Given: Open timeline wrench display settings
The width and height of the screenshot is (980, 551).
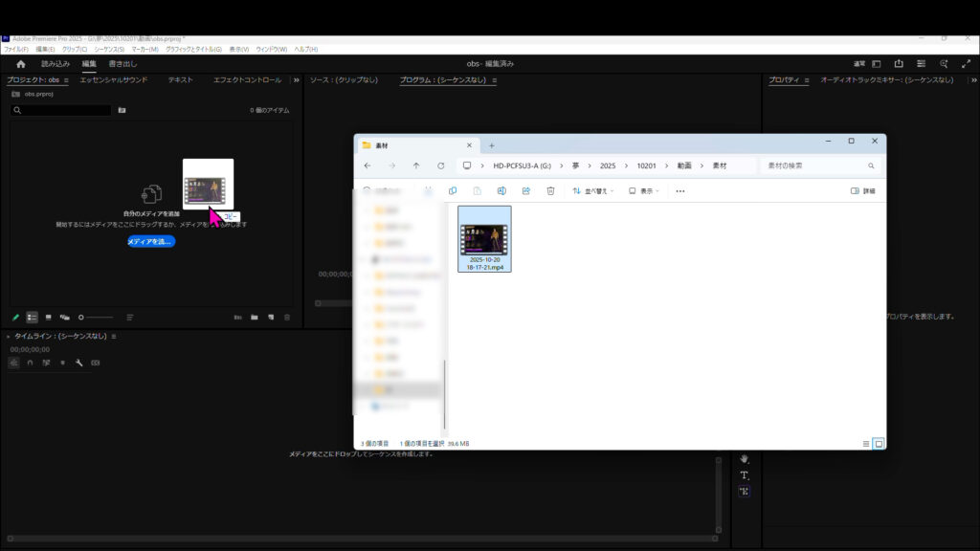Looking at the screenshot, I should tap(79, 364).
